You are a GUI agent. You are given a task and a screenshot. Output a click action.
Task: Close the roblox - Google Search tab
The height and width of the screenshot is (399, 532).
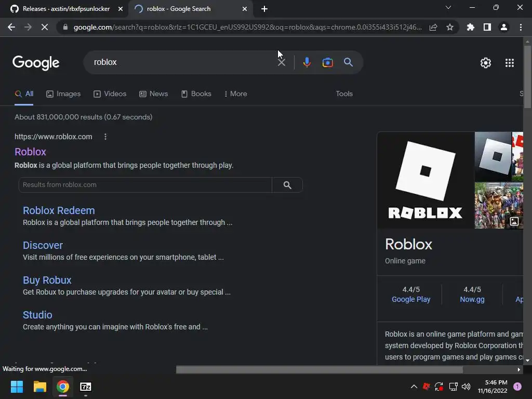click(x=245, y=9)
